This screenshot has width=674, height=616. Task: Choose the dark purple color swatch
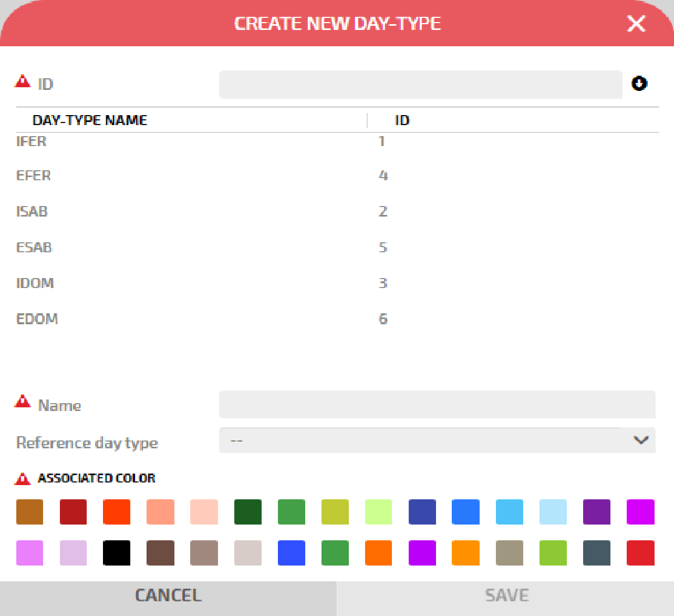coord(597,512)
